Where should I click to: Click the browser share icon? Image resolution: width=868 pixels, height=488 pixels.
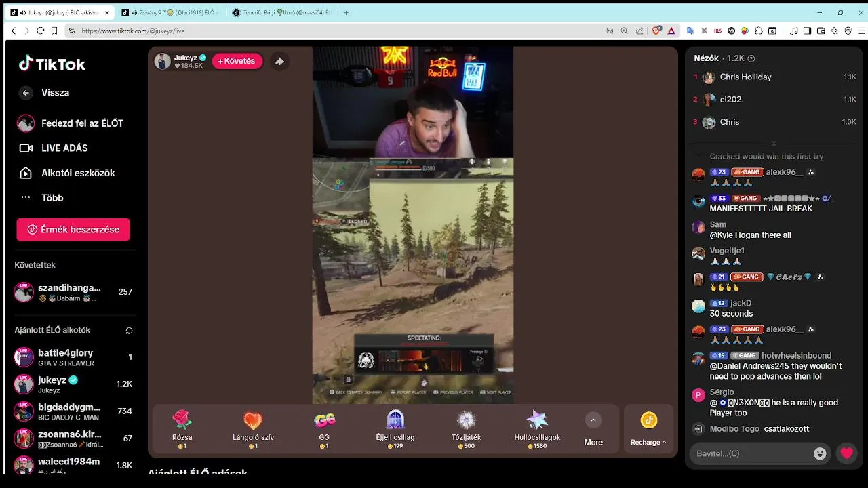(639, 30)
